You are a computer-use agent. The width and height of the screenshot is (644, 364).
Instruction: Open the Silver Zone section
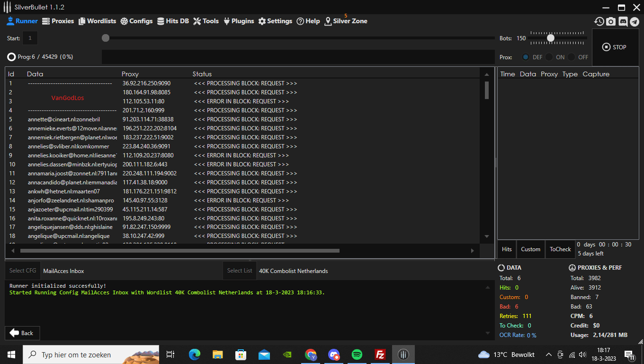(x=346, y=21)
